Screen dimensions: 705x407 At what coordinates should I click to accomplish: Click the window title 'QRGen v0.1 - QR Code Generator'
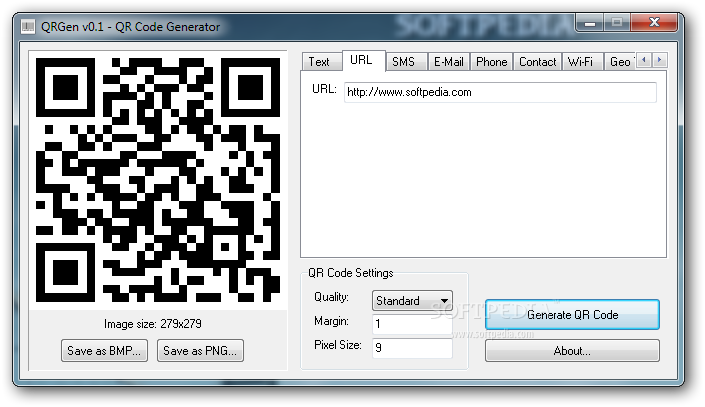130,27
